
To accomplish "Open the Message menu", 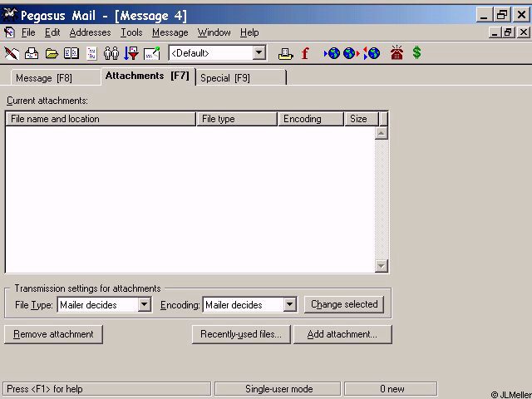I will tap(170, 32).
